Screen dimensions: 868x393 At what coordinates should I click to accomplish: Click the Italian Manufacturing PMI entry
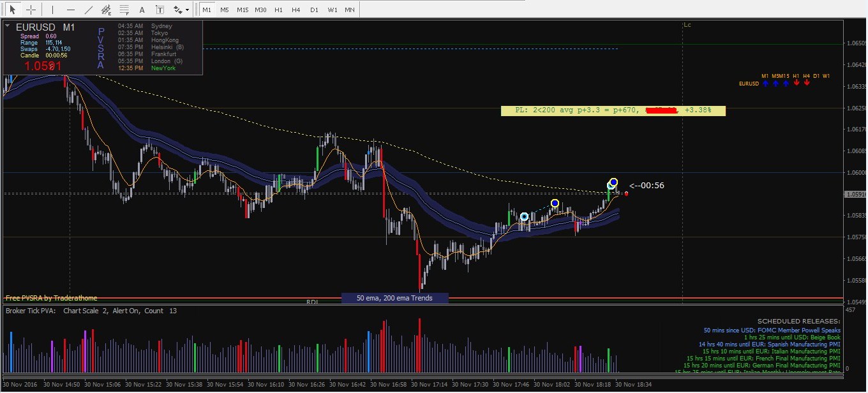tap(771, 352)
